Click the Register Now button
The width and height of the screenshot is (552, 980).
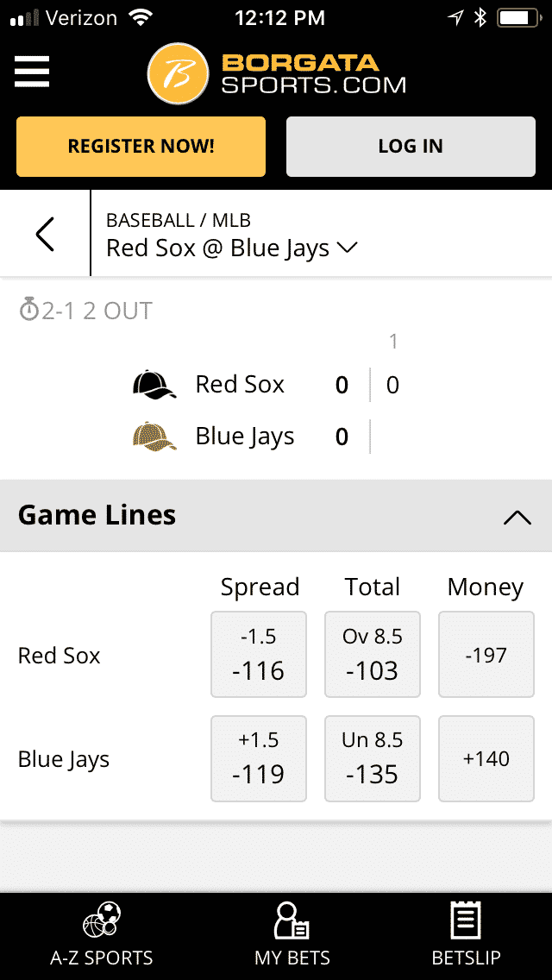tap(141, 147)
